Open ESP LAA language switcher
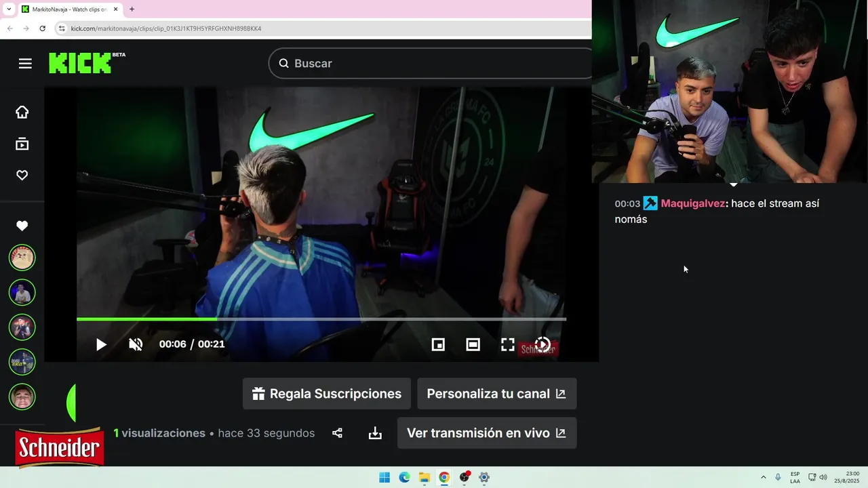 [795, 477]
